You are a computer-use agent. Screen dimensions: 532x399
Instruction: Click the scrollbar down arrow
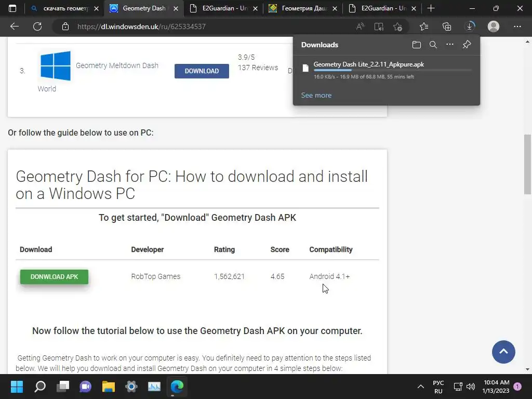point(527,369)
